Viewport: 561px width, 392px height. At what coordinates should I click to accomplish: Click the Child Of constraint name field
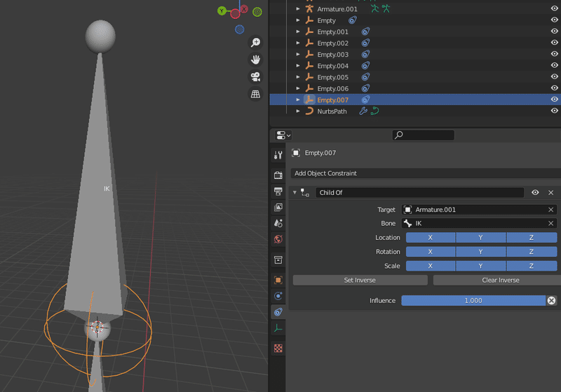coord(419,192)
